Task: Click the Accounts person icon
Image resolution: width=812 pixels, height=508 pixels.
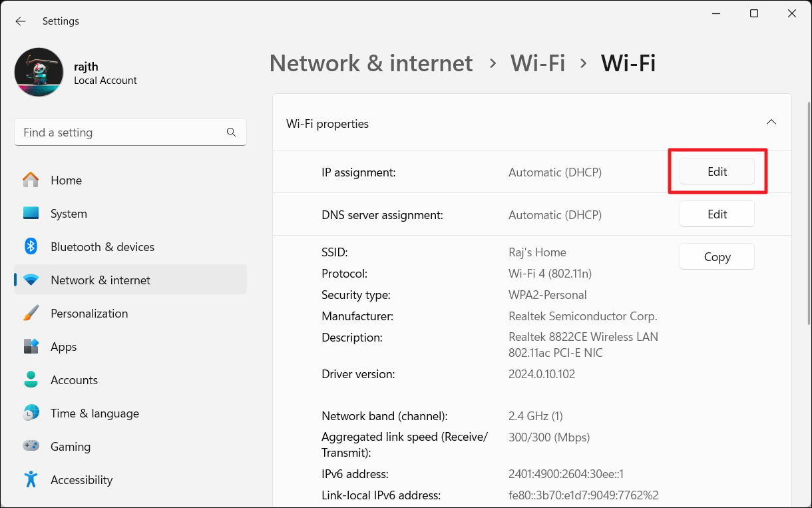Action: coord(31,380)
